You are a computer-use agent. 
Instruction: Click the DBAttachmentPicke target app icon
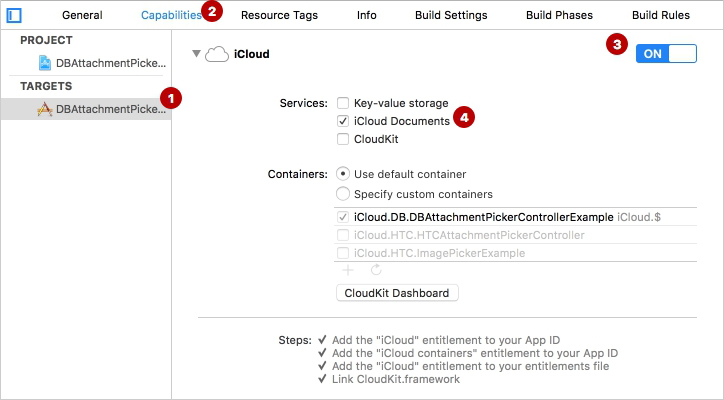45,109
